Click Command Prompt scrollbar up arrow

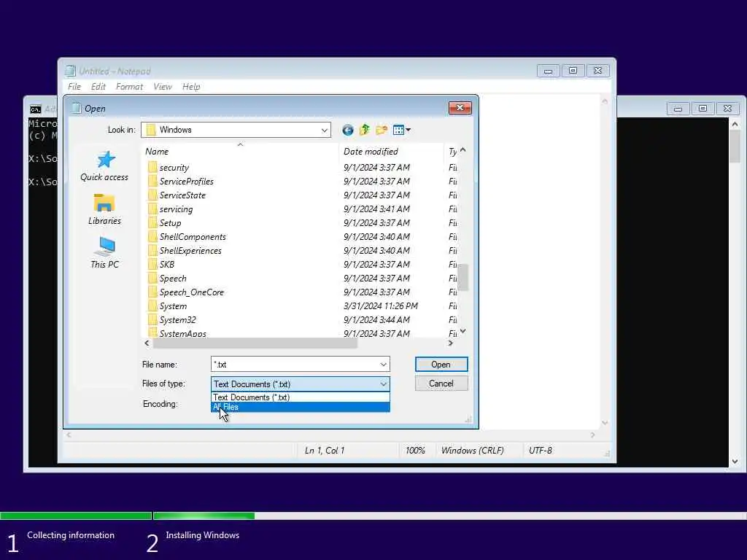pyautogui.click(x=735, y=124)
